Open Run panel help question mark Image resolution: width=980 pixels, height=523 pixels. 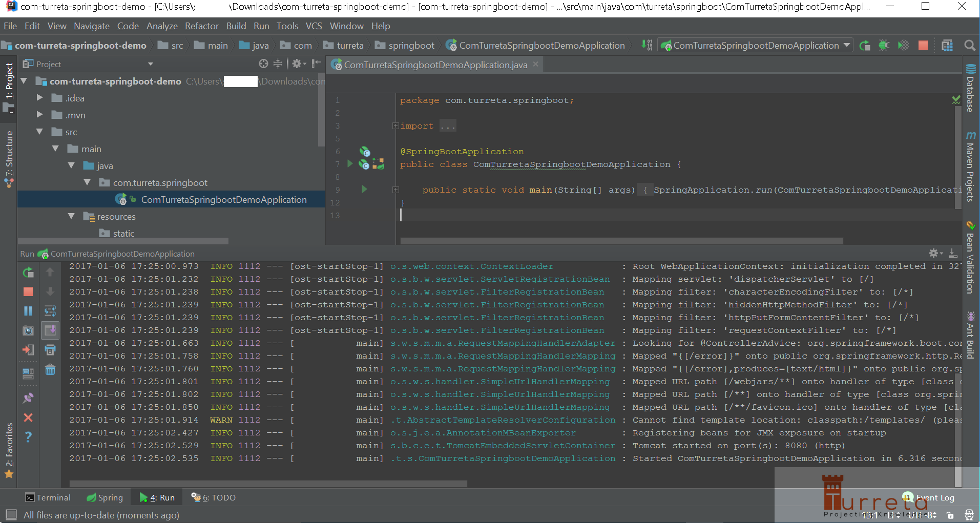(28, 437)
